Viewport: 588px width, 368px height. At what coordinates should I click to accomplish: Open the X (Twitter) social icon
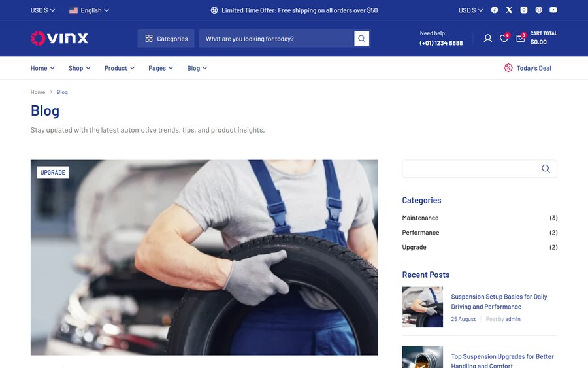coord(509,10)
